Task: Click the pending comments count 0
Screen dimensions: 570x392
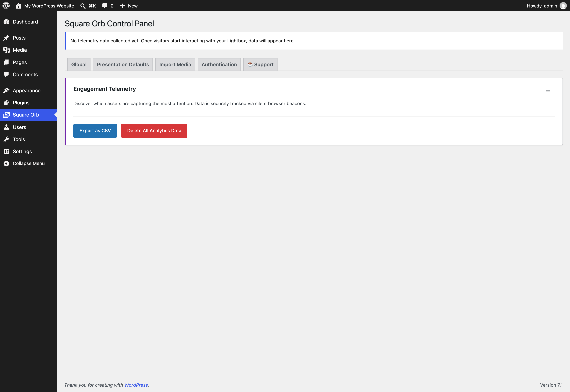Action: pos(112,6)
